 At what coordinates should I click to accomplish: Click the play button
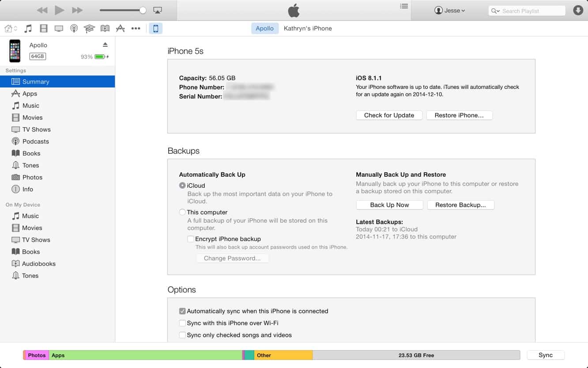60,10
